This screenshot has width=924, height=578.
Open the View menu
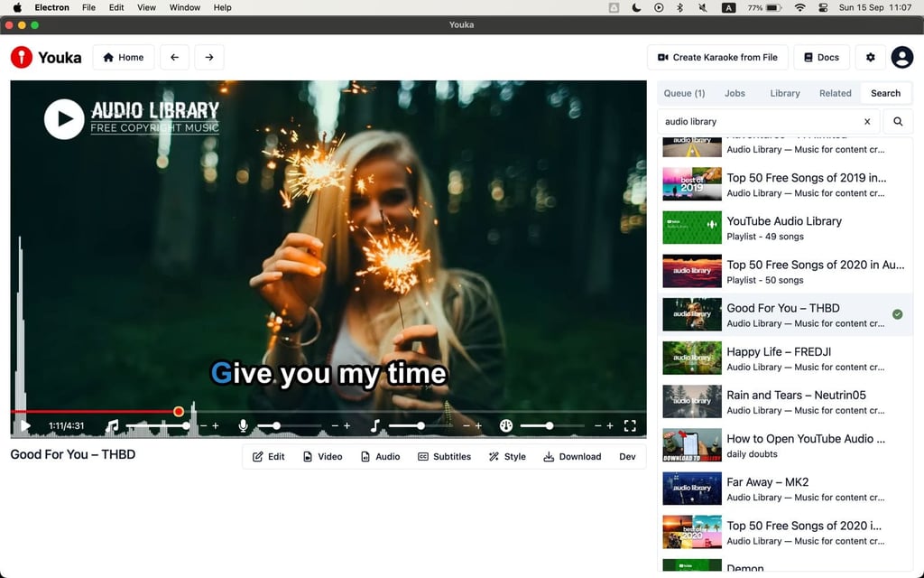(146, 7)
